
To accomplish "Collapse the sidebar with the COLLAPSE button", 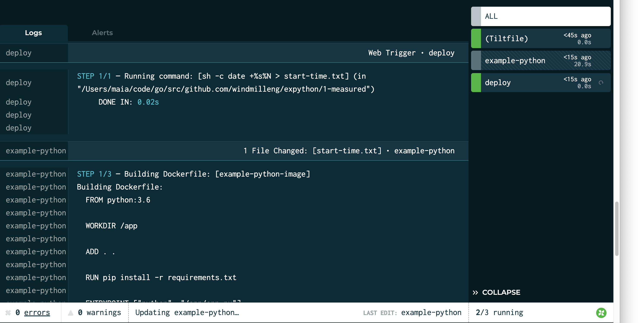I will [497, 292].
